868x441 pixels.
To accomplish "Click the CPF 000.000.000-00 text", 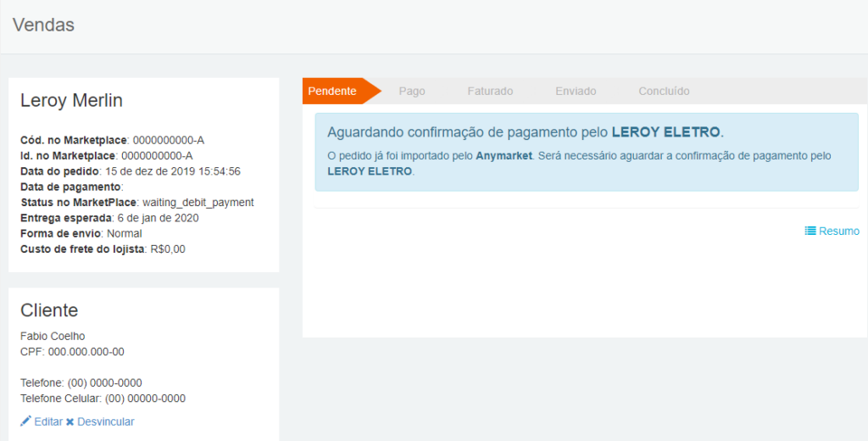I will coord(73,351).
